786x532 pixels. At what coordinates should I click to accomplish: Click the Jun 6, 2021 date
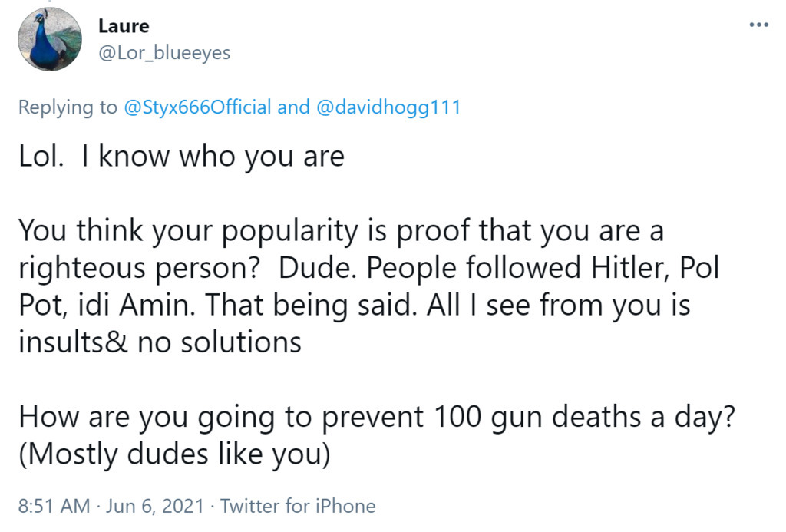(x=155, y=506)
